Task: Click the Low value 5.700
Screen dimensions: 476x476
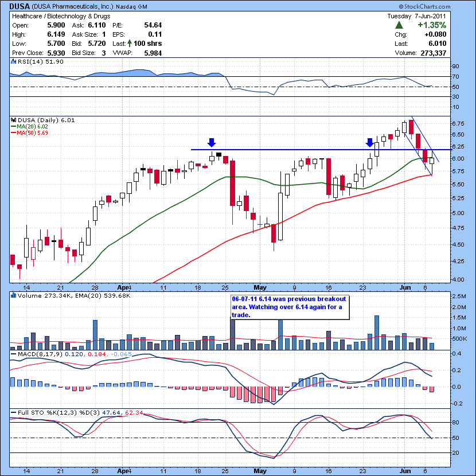Action: [x=56, y=44]
